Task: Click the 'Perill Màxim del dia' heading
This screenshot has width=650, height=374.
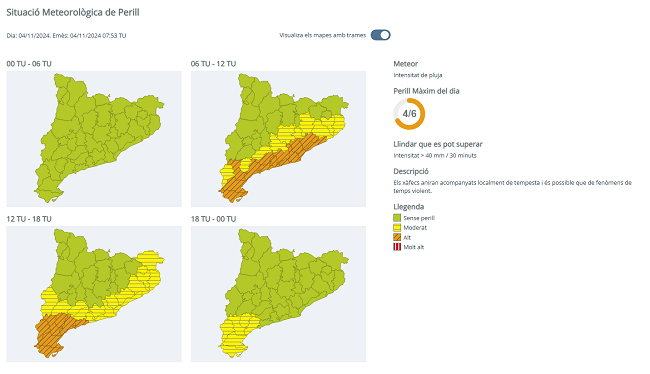Action: (426, 91)
